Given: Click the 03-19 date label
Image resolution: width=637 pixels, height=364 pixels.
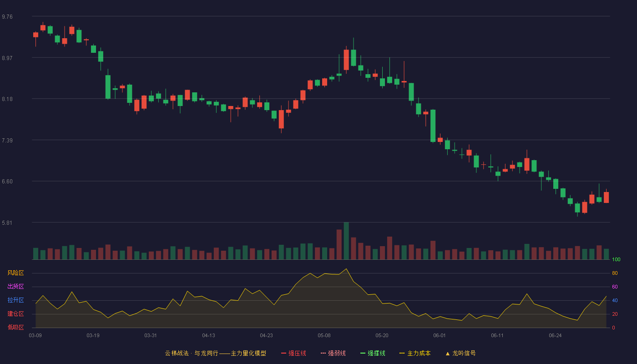Looking at the screenshot, I should [x=93, y=335].
